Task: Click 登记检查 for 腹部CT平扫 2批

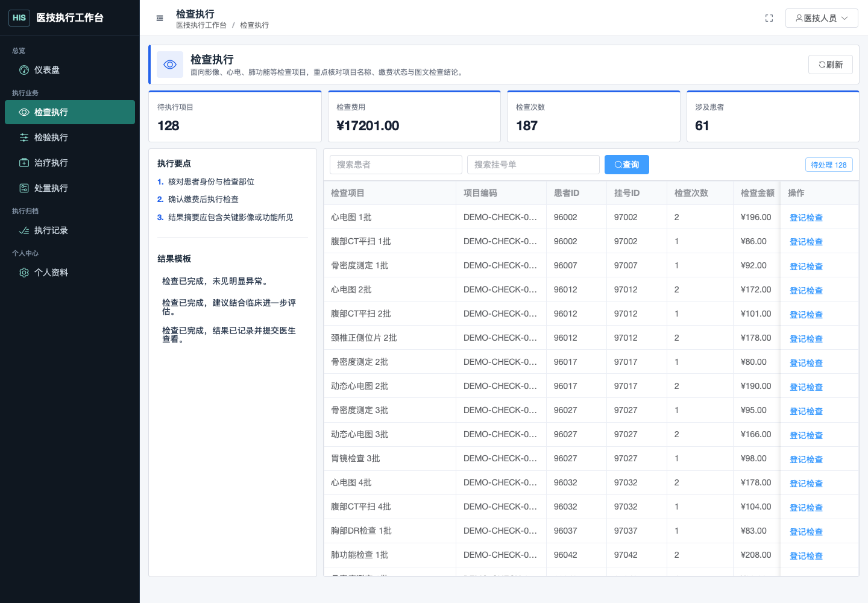Action: click(806, 314)
